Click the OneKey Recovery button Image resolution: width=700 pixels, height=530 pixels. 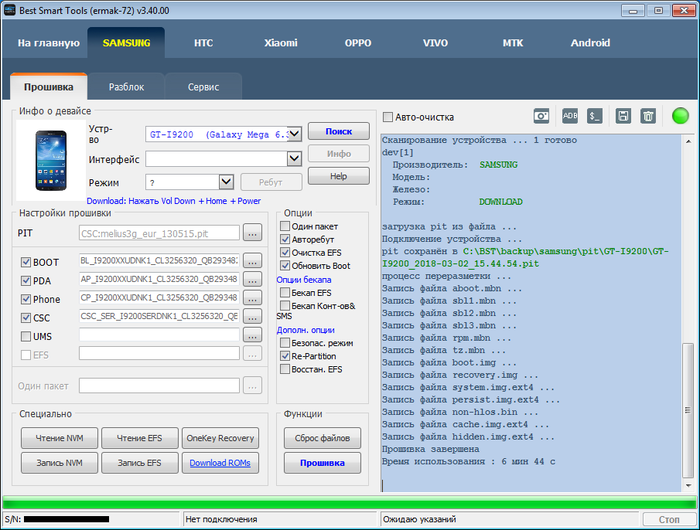coord(220,438)
